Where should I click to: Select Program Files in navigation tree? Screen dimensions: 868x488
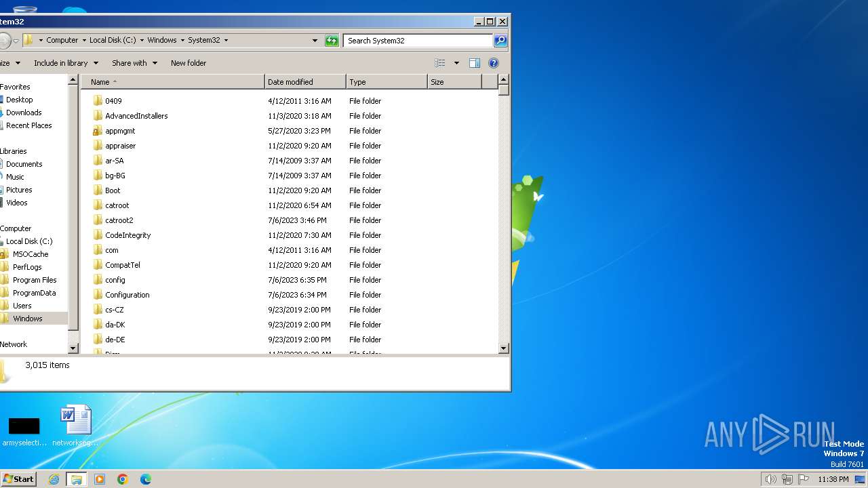point(35,280)
